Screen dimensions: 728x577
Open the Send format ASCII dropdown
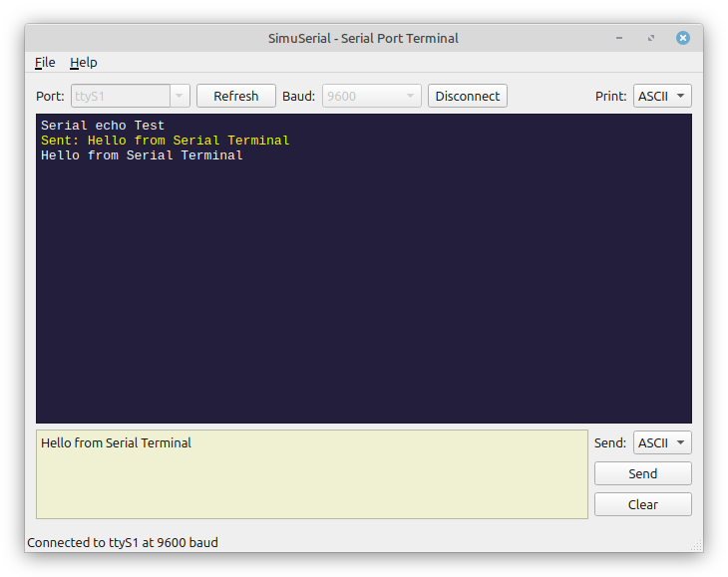pyautogui.click(x=662, y=442)
